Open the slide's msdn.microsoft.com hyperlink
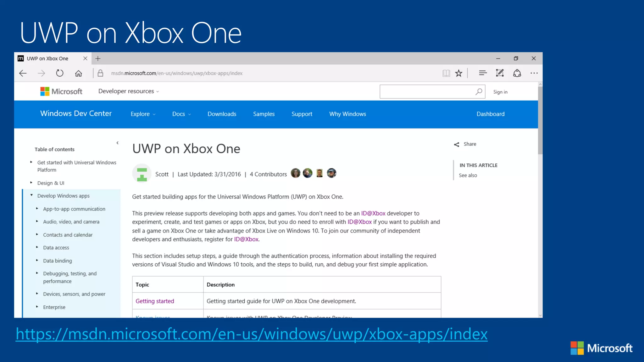This screenshot has width=644, height=362. (x=252, y=334)
